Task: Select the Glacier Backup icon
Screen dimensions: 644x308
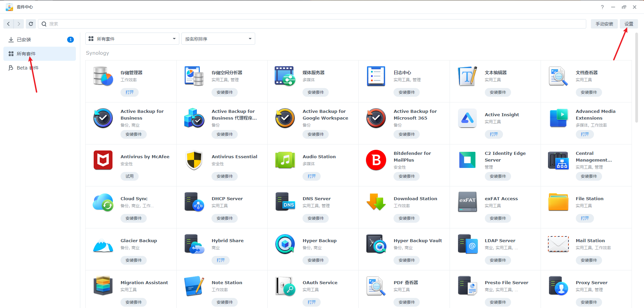Action: pyautogui.click(x=103, y=245)
